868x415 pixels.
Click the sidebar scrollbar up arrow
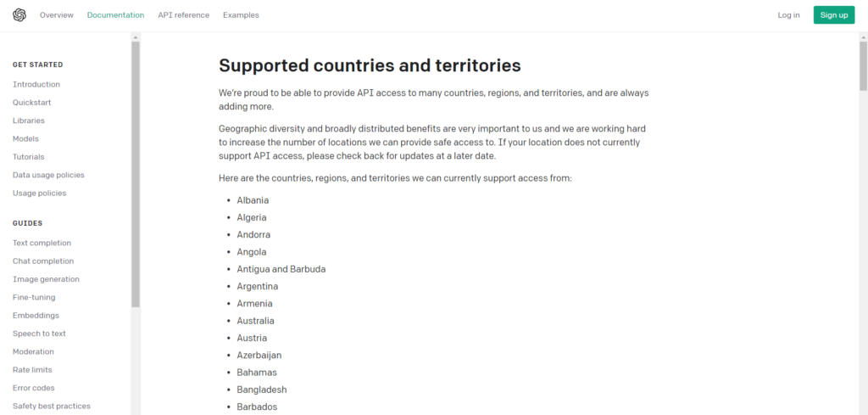[x=136, y=37]
